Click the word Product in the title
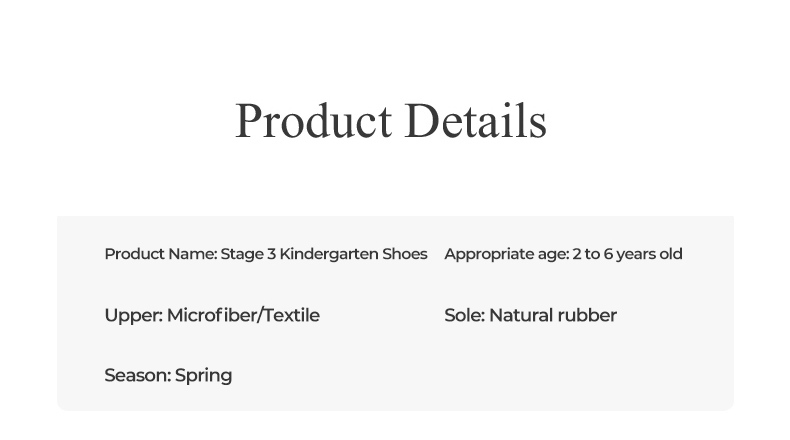Viewport: 790px width, 440px height. click(x=313, y=121)
